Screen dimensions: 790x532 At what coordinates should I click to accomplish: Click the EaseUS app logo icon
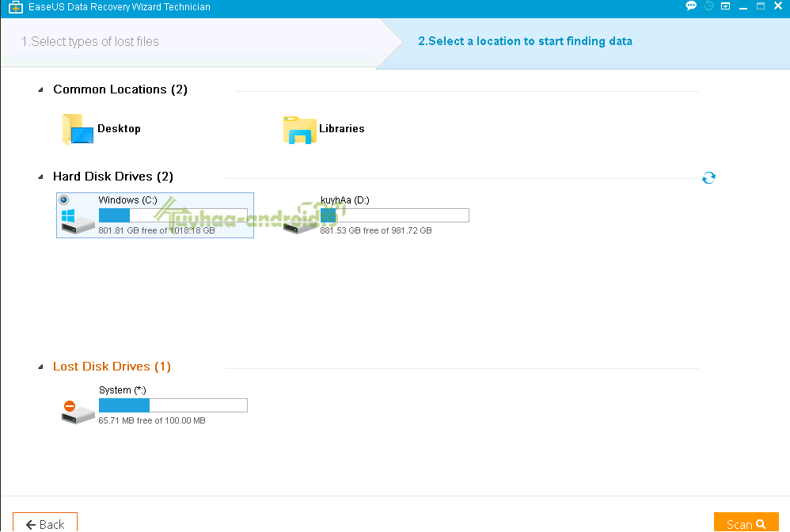(16, 7)
